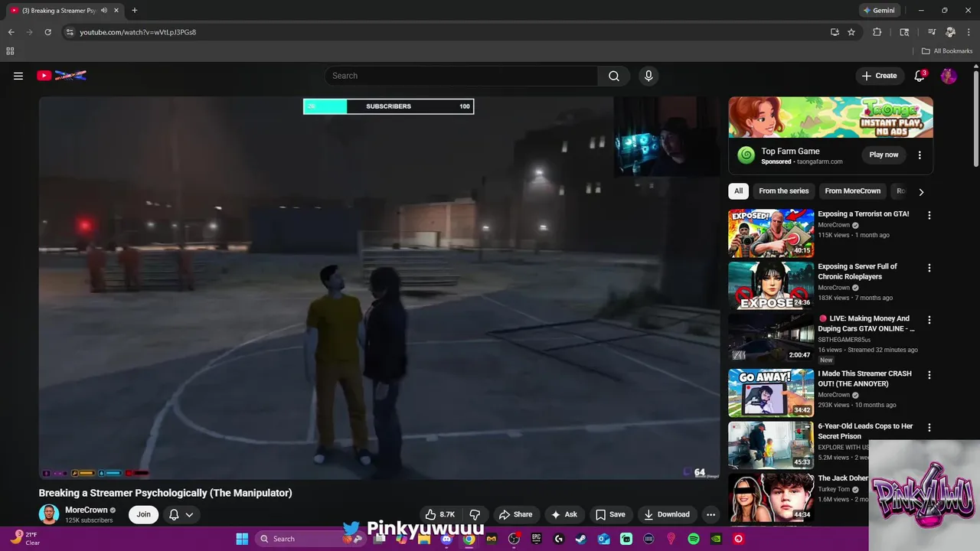This screenshot has width=980, height=551.
Task: Click the Top Farm Game ad banner image
Action: (x=831, y=117)
